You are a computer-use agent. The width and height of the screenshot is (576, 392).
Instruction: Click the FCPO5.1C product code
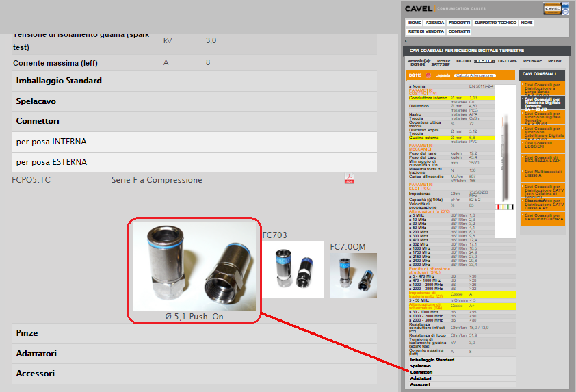click(x=31, y=180)
